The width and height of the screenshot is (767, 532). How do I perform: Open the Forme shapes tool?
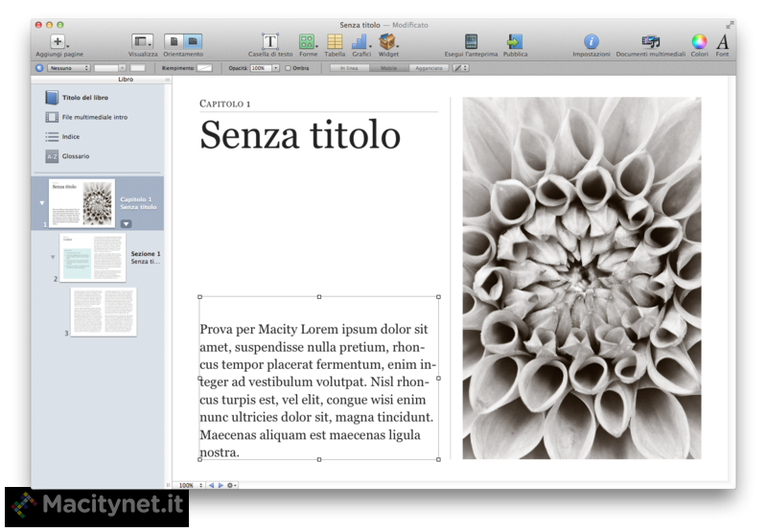(x=307, y=41)
